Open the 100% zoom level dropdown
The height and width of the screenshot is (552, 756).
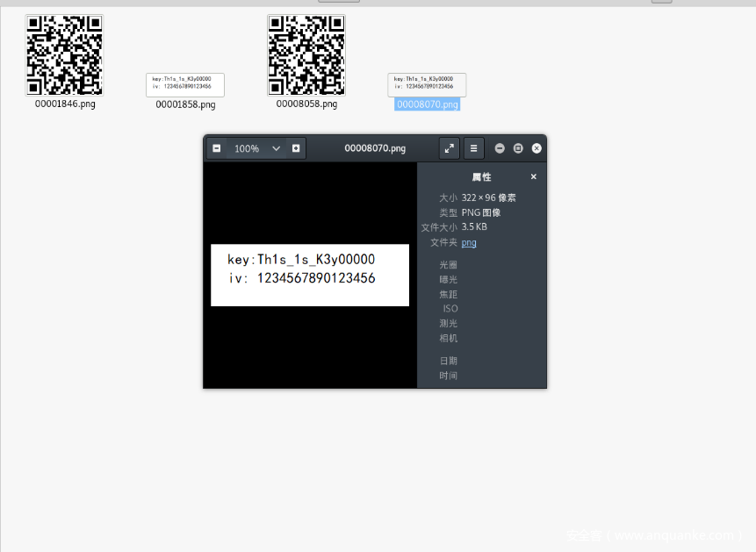coord(256,148)
